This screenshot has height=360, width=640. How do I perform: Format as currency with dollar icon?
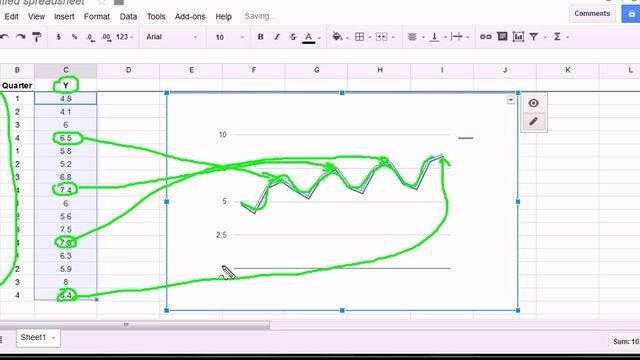coord(58,37)
